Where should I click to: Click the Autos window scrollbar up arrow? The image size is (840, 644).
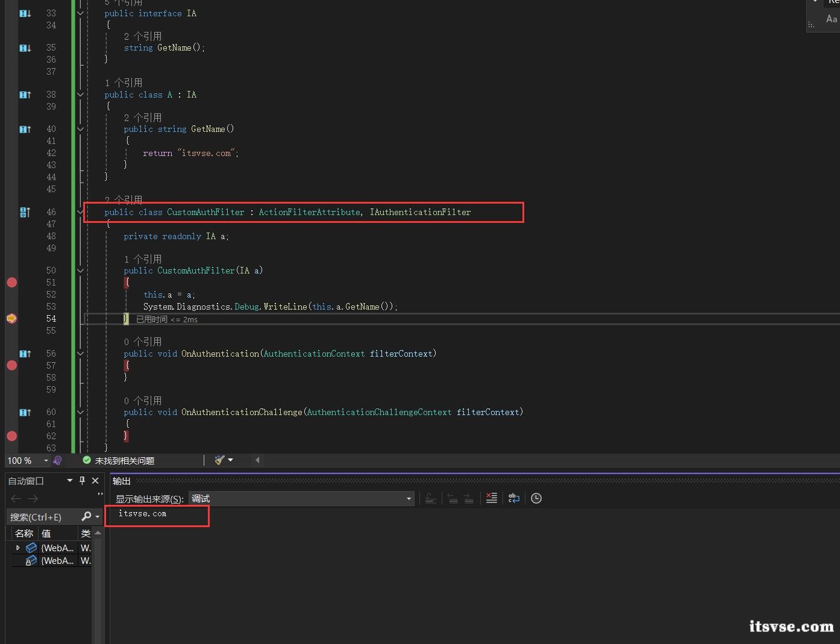tap(98, 533)
